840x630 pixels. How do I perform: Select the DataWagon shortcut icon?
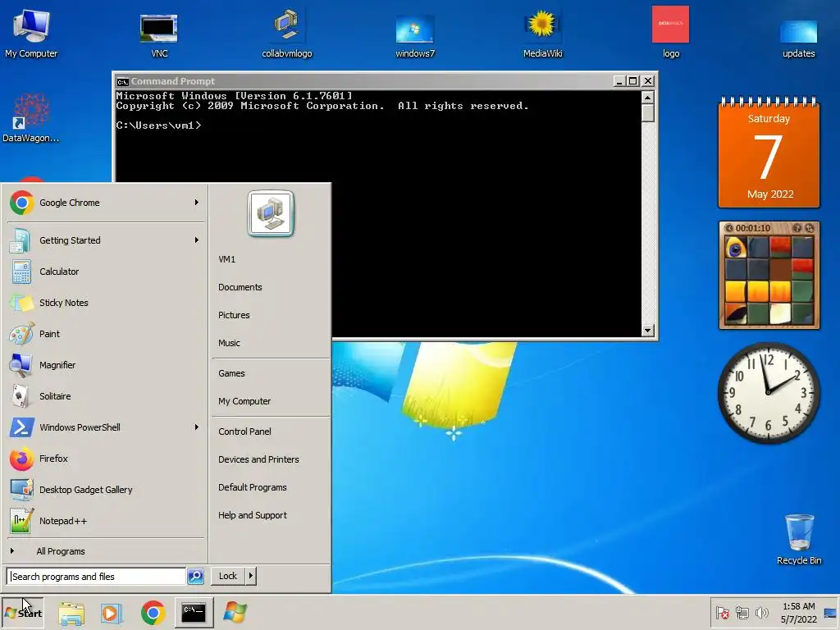click(30, 118)
